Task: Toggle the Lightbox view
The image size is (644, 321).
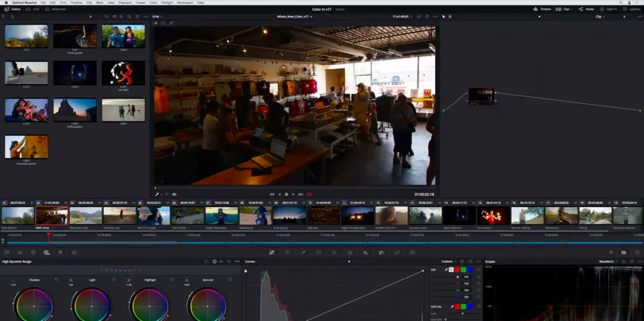Action: (x=631, y=9)
